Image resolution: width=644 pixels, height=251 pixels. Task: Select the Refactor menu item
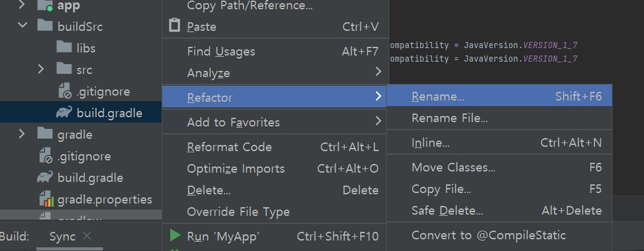point(275,97)
